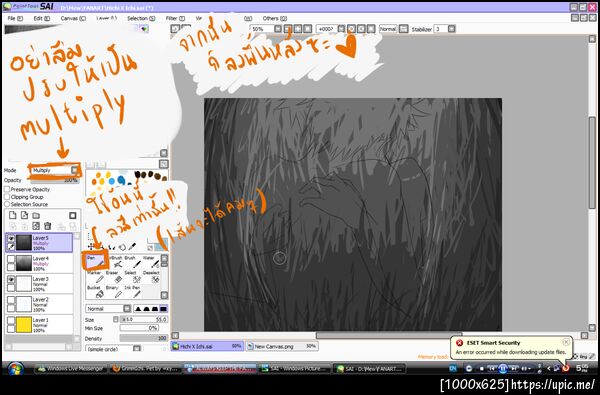Show Layer1 via its visibility box
The image size is (600, 395).
point(11,321)
